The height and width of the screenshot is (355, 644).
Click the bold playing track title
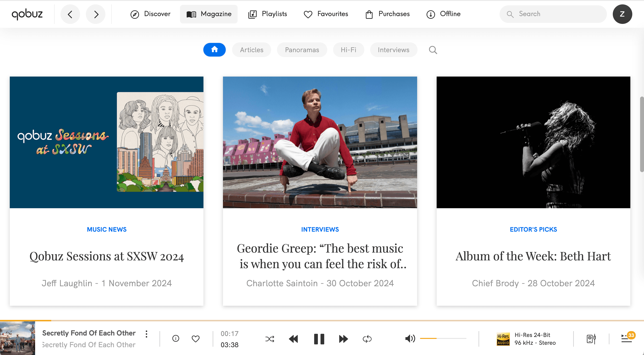[x=89, y=333]
